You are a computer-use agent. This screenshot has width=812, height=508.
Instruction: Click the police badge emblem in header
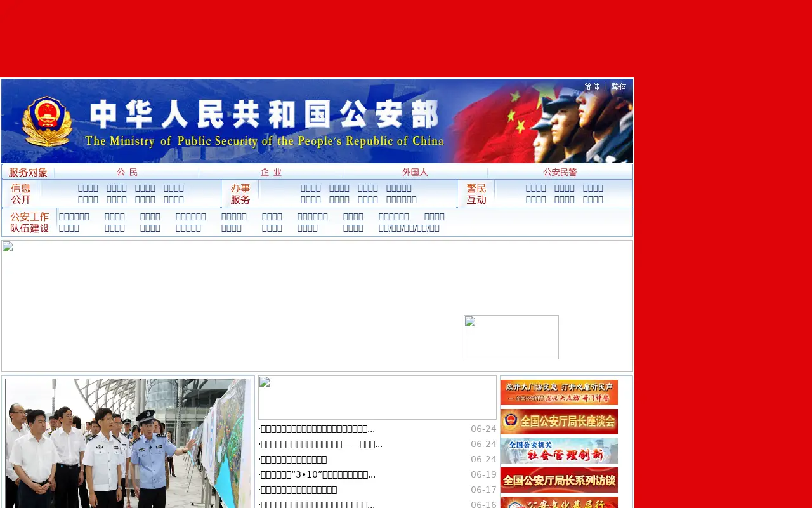point(47,121)
